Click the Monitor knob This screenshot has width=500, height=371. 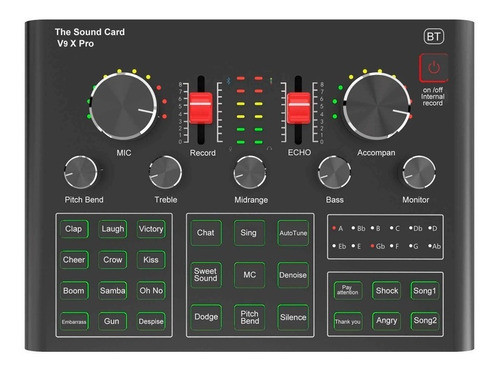click(419, 173)
